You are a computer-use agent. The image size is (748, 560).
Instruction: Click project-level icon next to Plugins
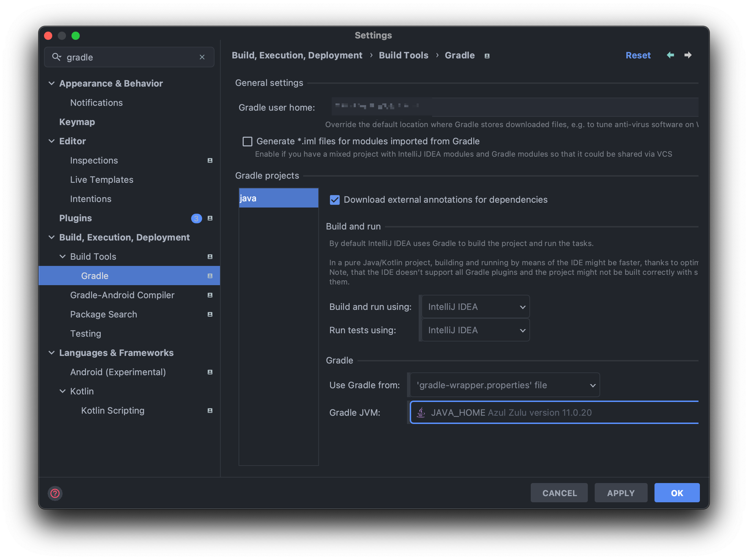(x=210, y=218)
